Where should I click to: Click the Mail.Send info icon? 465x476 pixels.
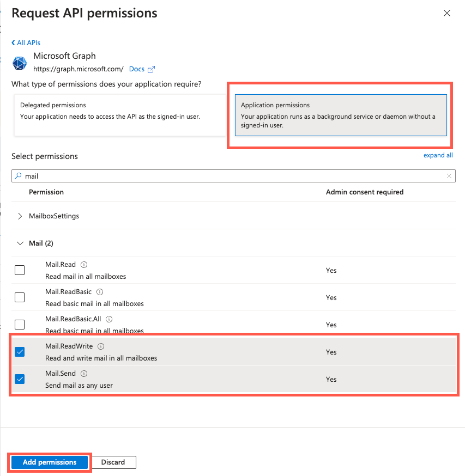[84, 374]
